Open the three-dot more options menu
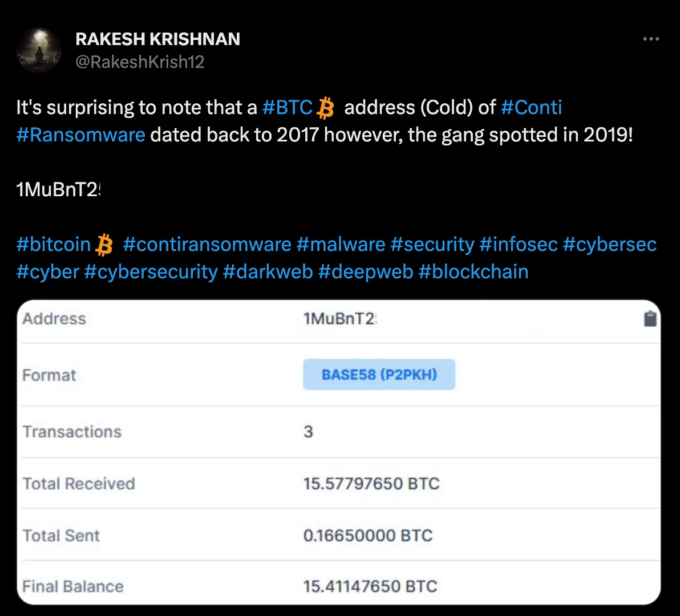The image size is (680, 616). [x=651, y=39]
